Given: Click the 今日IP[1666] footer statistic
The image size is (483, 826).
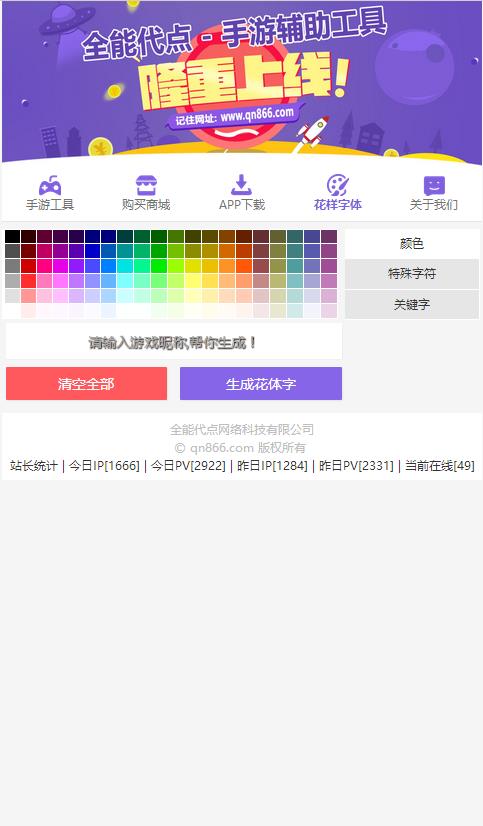Looking at the screenshot, I should point(104,466).
